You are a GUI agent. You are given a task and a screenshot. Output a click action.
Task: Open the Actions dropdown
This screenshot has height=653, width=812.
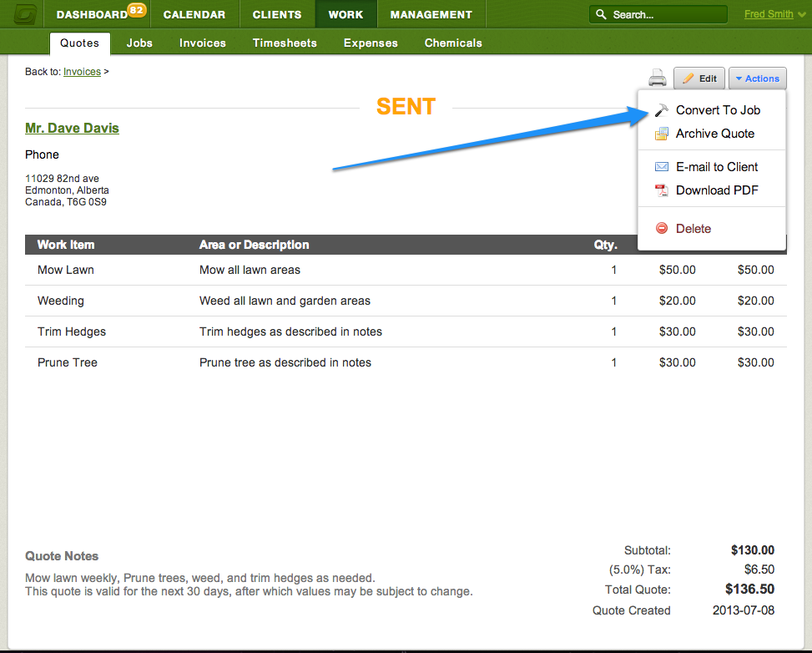point(758,78)
